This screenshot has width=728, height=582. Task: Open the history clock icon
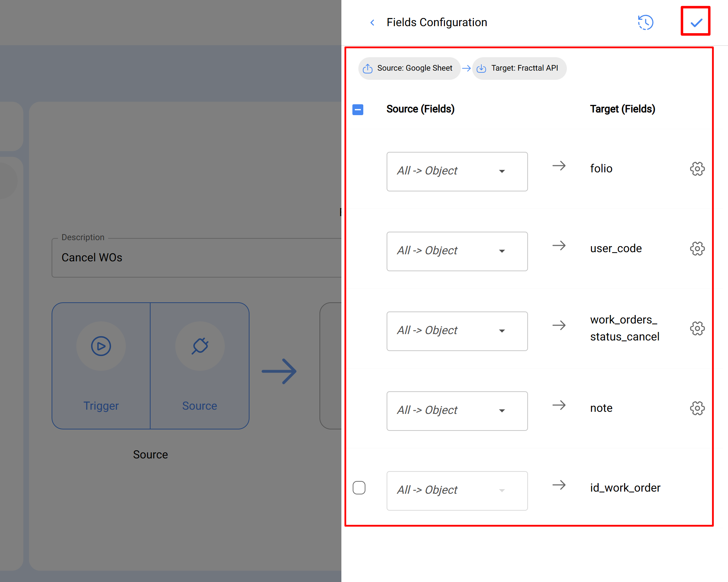click(645, 23)
